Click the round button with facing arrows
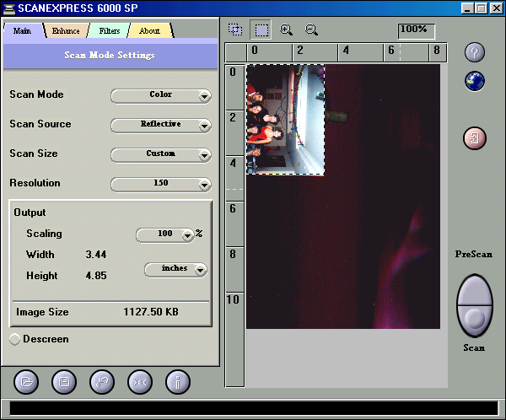The width and height of the screenshot is (506, 420). 140,382
